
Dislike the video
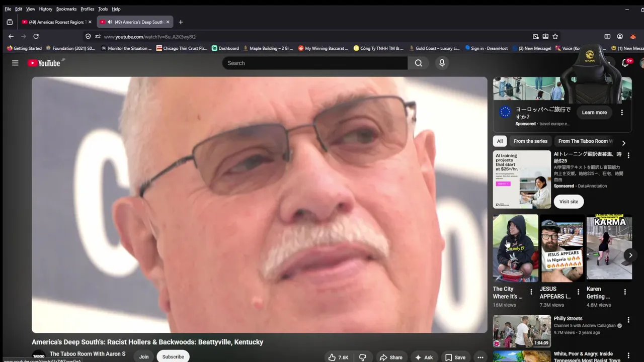(x=363, y=357)
